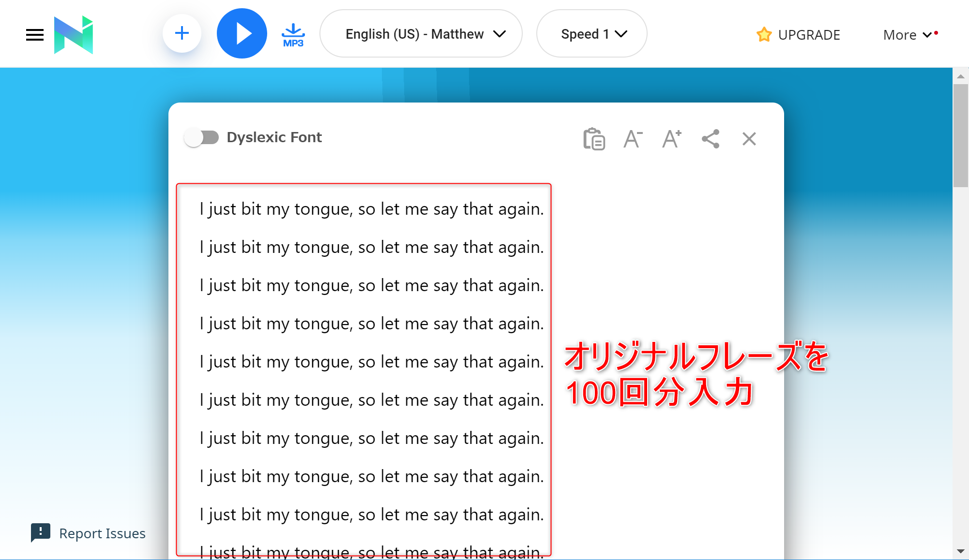The height and width of the screenshot is (560, 969).
Task: Open the Speed 1 dropdown
Action: click(x=592, y=34)
